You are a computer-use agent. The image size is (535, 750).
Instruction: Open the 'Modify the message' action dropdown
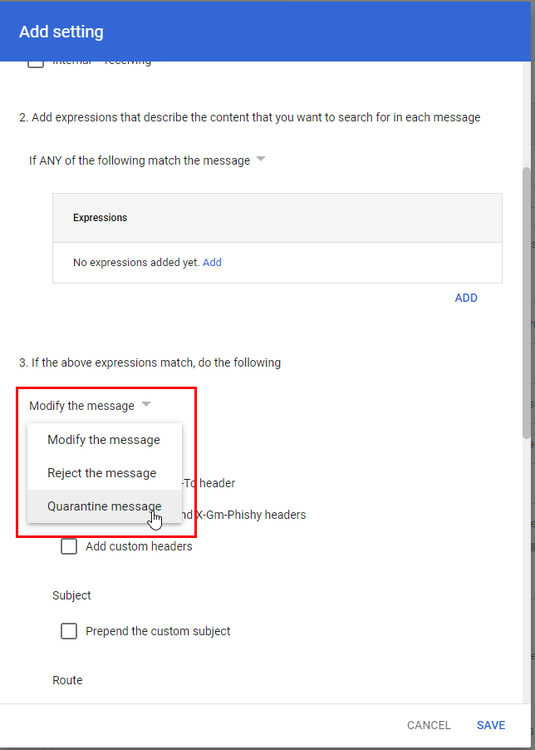click(x=90, y=406)
